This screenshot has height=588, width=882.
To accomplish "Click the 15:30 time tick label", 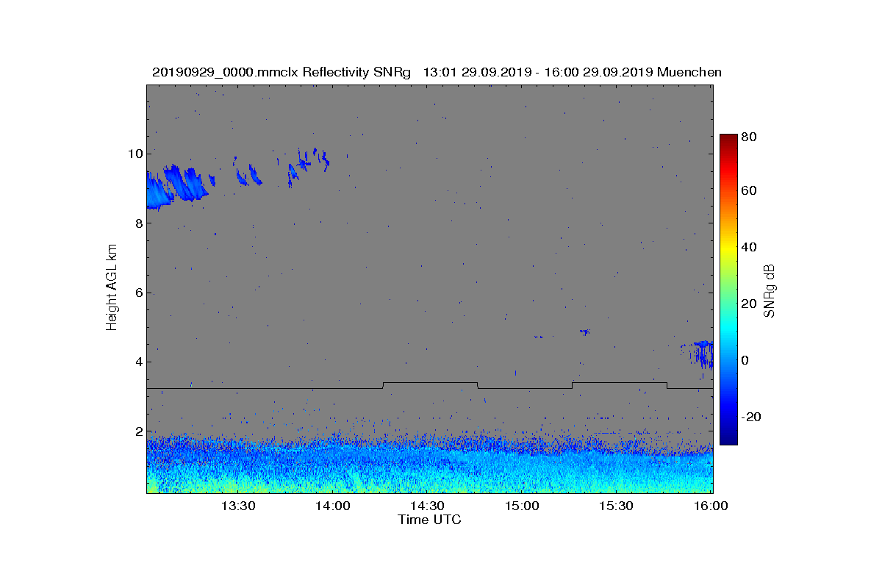I will [617, 506].
